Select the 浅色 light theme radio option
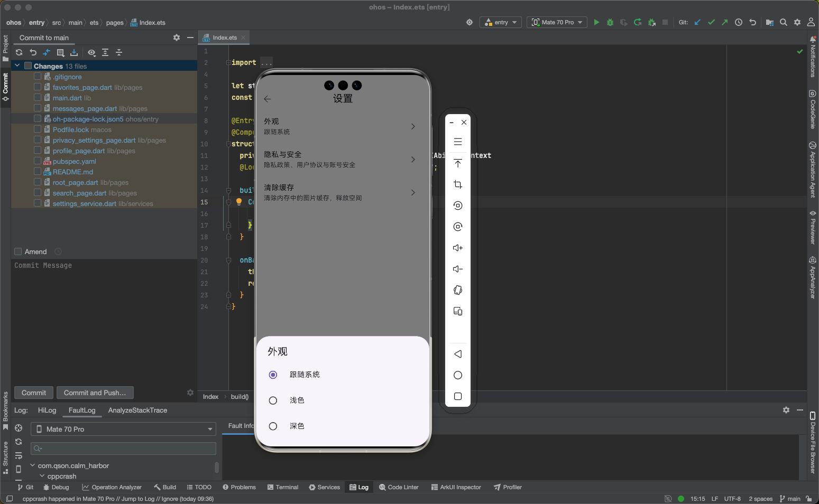The width and height of the screenshot is (819, 504). point(273,400)
